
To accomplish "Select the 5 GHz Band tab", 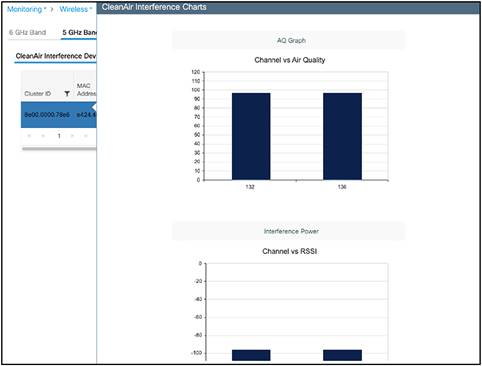I will tap(79, 32).
